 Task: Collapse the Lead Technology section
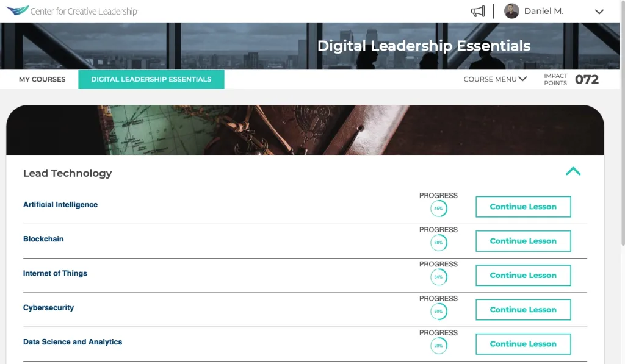click(573, 171)
